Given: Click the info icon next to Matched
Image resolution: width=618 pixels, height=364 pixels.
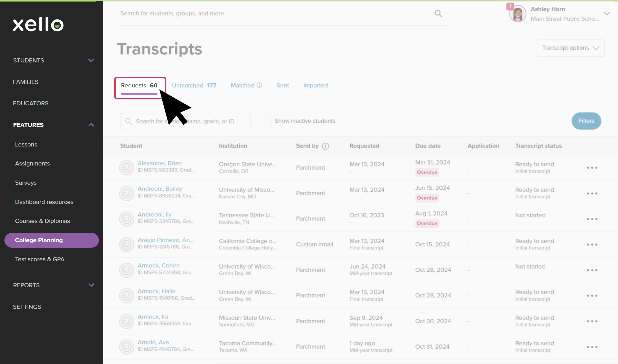Looking at the screenshot, I should point(259,85).
